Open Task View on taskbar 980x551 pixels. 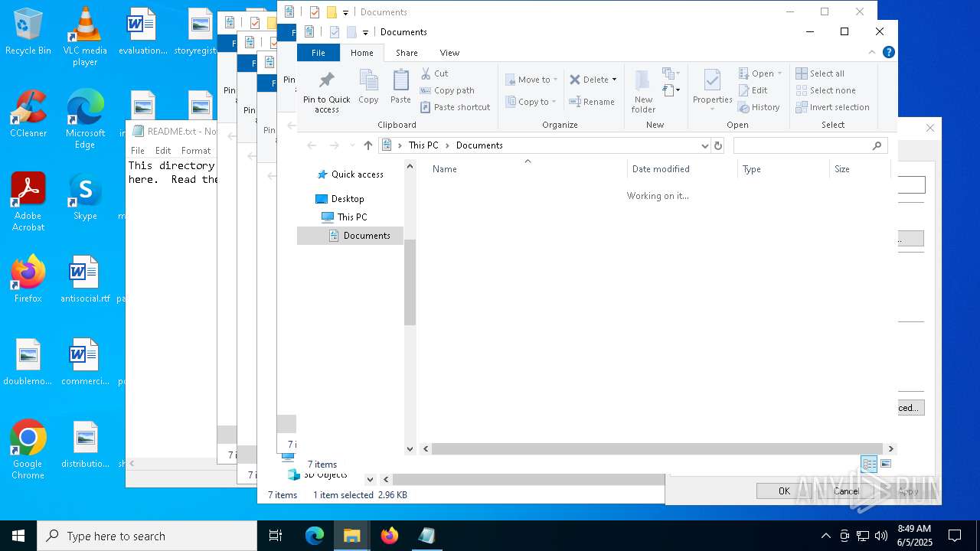click(x=276, y=536)
